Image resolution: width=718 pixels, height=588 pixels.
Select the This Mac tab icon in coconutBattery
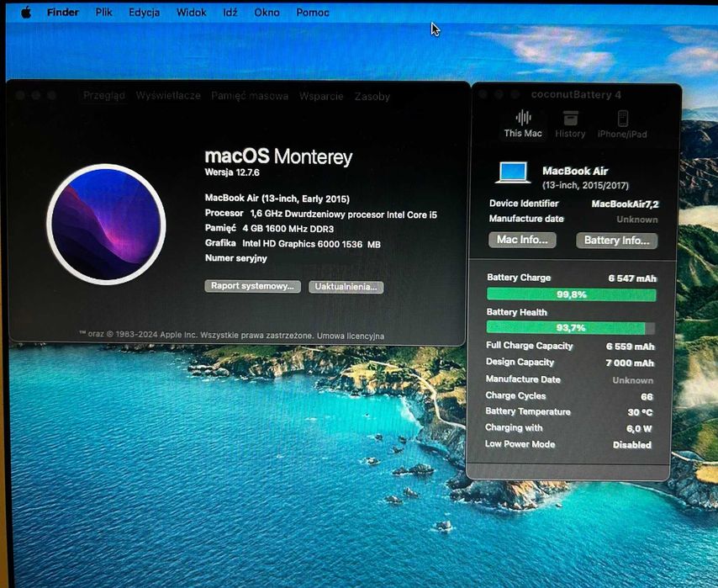[x=523, y=124]
